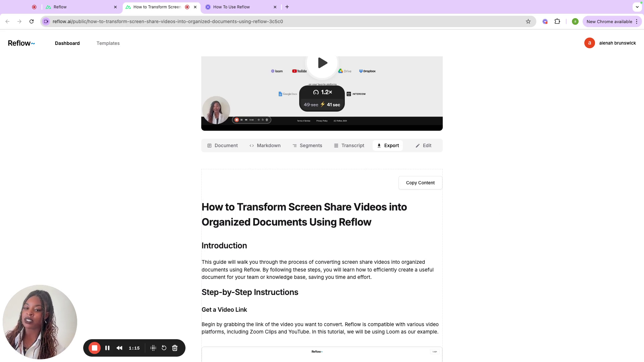
Task: Expand the tab search dropdown arrow
Action: [637, 7]
